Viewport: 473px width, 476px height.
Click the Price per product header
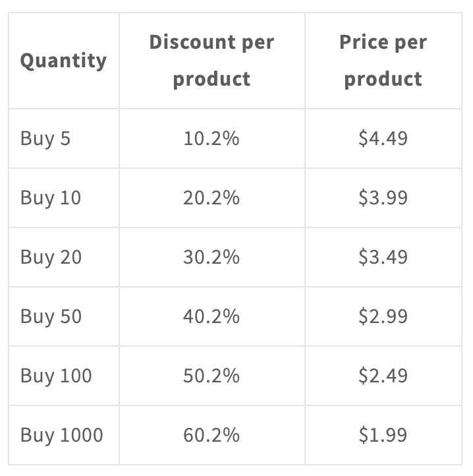click(383, 61)
